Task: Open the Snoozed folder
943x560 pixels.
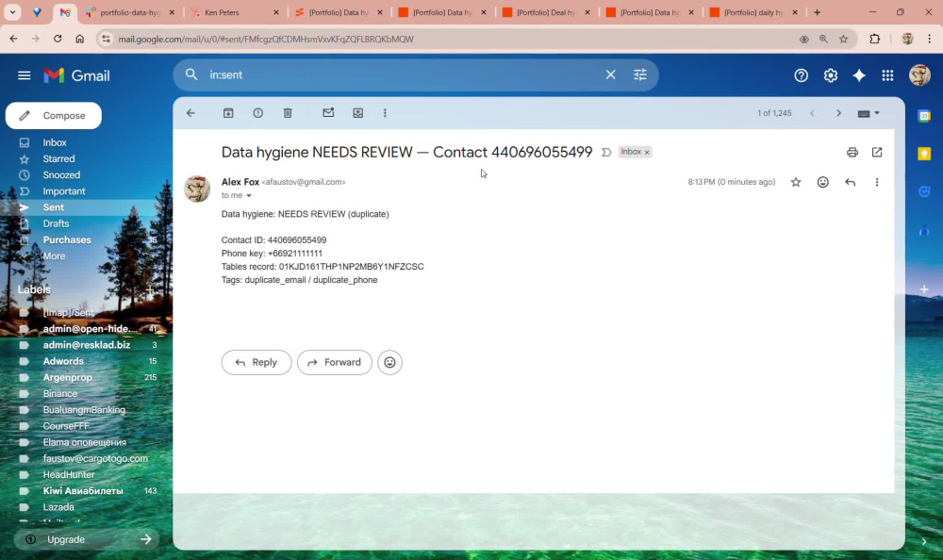Action: [x=60, y=175]
